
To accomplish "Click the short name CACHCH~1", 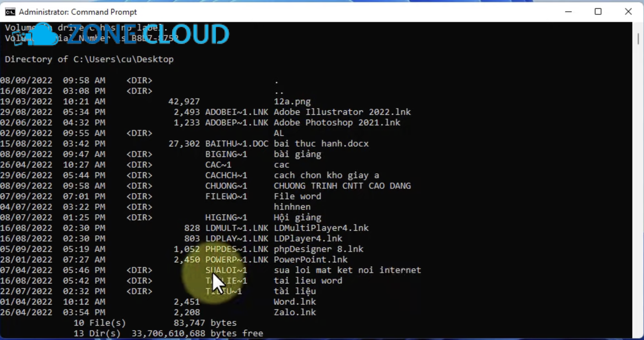I will pyautogui.click(x=226, y=175).
